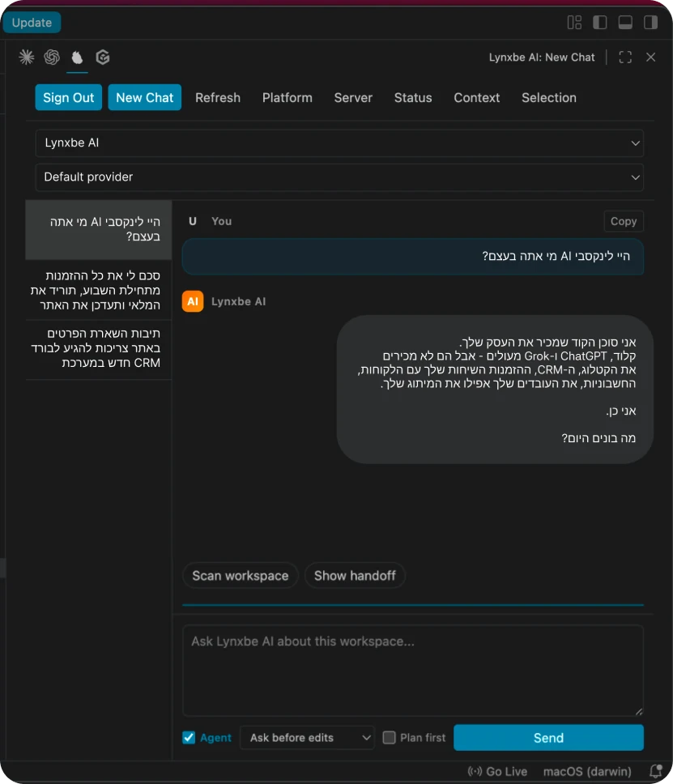Click the Go Live status text
Viewport: 673px width, 784px height.
coord(506,771)
